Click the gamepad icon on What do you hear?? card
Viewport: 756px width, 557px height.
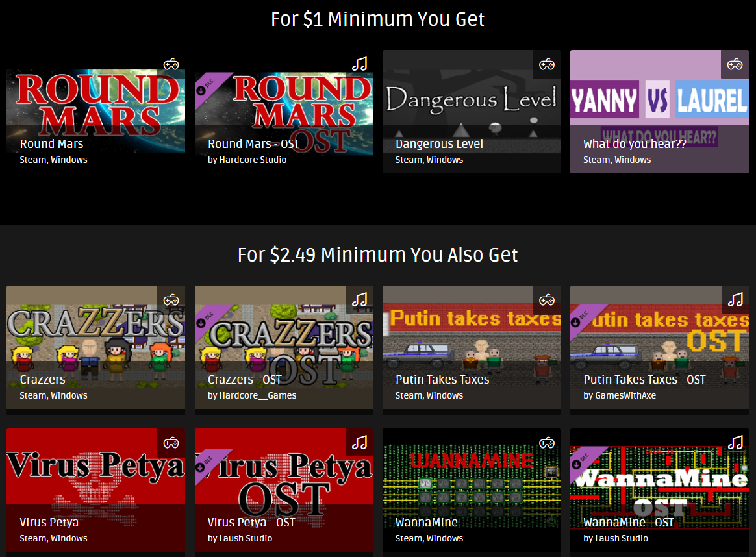(735, 64)
